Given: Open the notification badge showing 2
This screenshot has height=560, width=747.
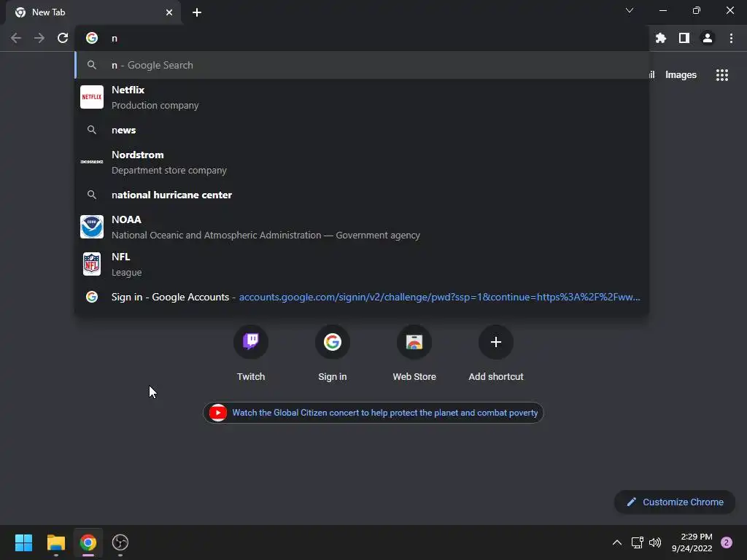Looking at the screenshot, I should [727, 542].
